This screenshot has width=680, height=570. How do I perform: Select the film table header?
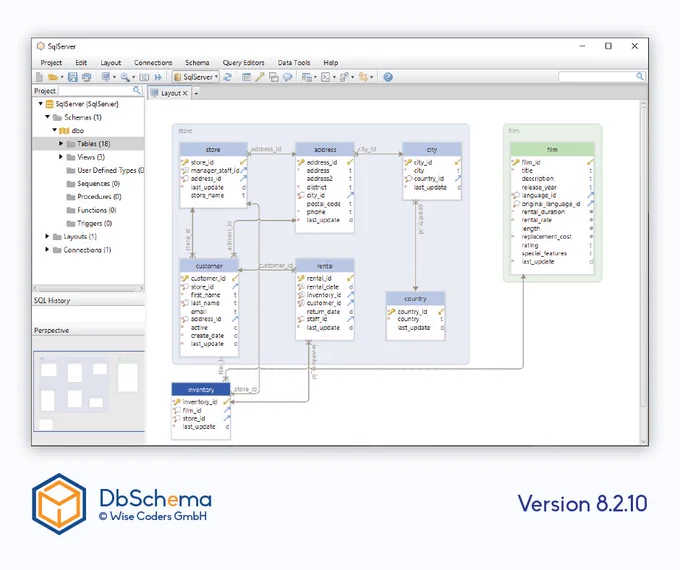tap(552, 150)
